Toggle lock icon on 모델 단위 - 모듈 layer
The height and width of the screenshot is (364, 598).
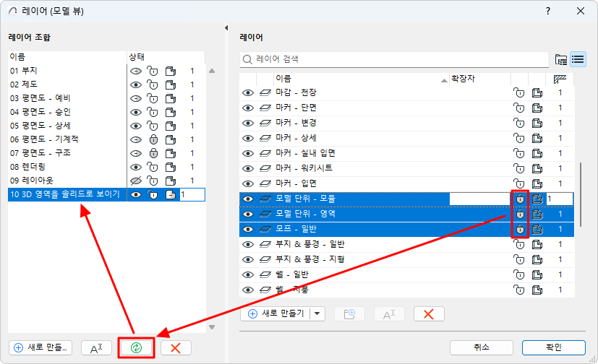pyautogui.click(x=520, y=199)
